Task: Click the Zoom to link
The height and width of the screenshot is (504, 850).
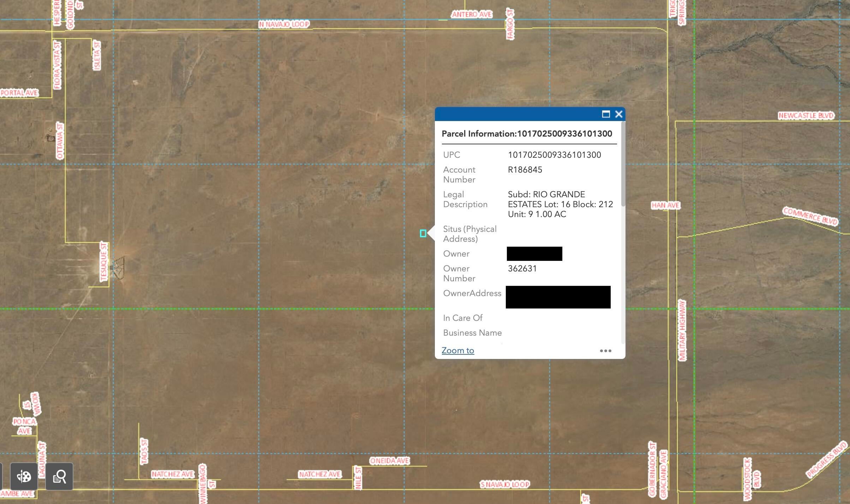Action: pos(458,350)
